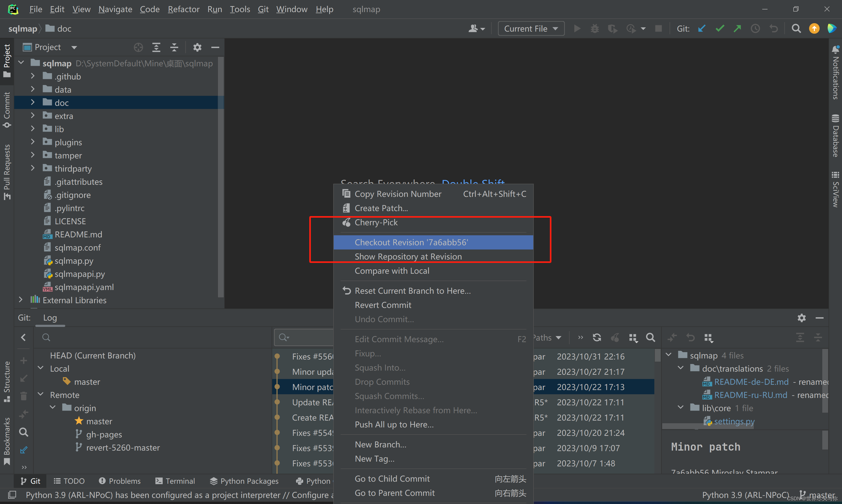Switch to Terminal tool window tab
Viewport: 842px width, 504px height.
[175, 481]
